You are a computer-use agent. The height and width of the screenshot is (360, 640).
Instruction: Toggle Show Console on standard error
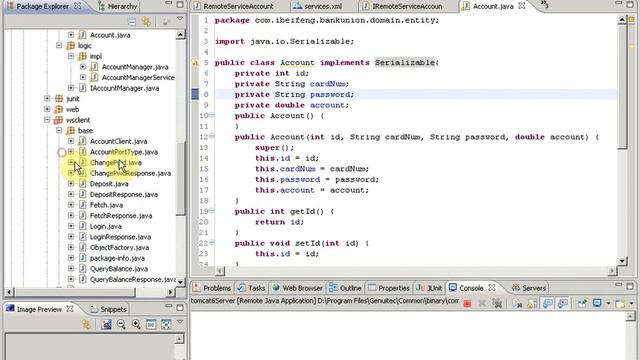[x=563, y=303]
